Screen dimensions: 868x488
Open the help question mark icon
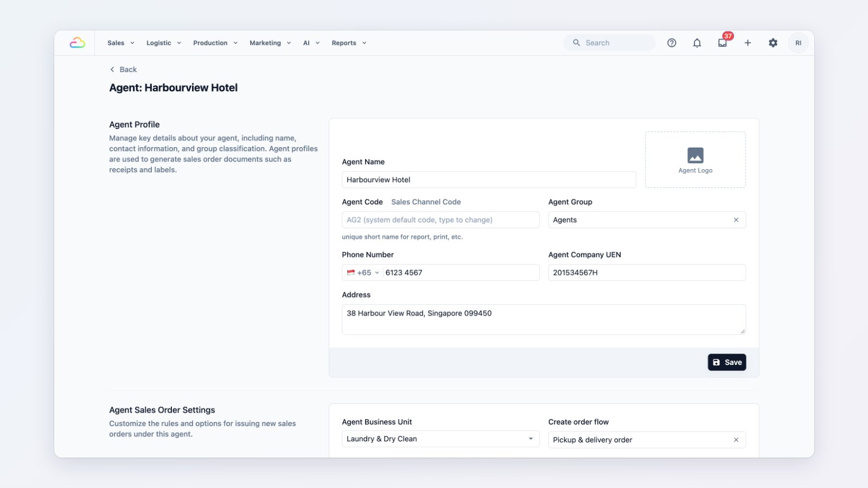click(x=672, y=43)
